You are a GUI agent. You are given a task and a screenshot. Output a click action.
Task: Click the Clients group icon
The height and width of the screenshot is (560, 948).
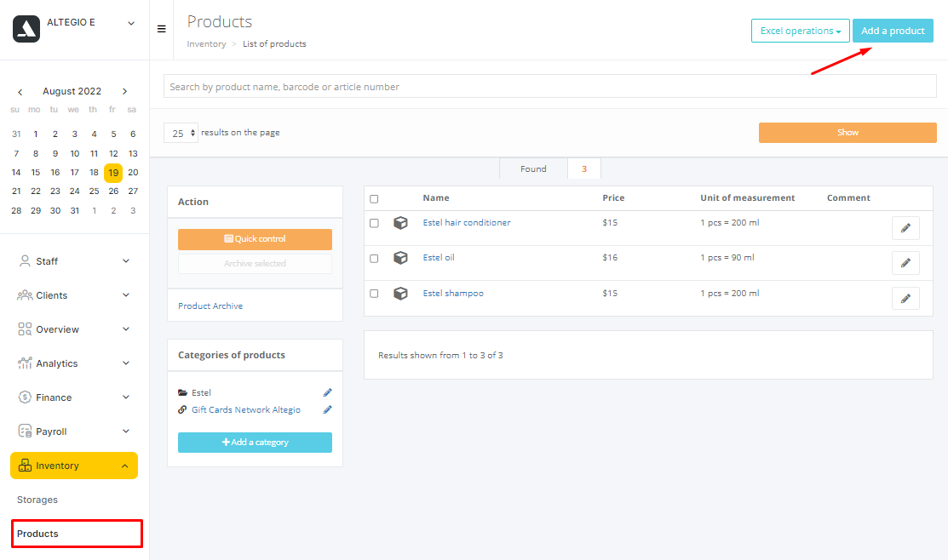click(25, 295)
